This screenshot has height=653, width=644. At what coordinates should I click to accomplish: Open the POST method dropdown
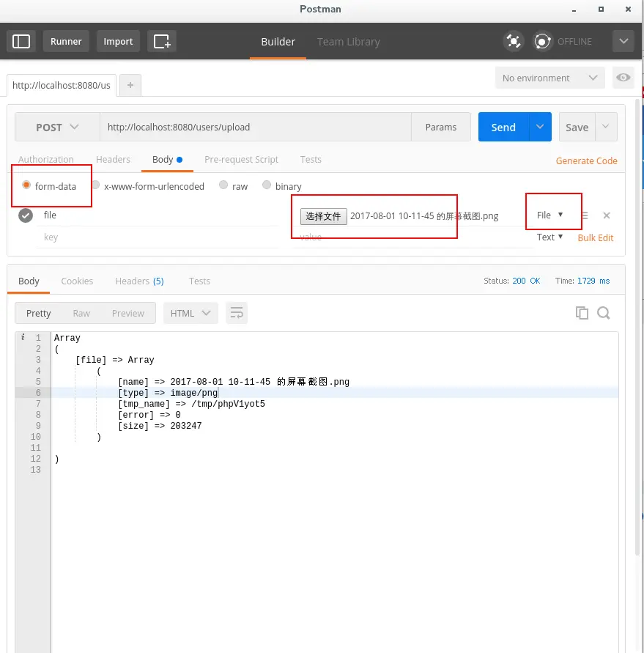pyautogui.click(x=57, y=127)
